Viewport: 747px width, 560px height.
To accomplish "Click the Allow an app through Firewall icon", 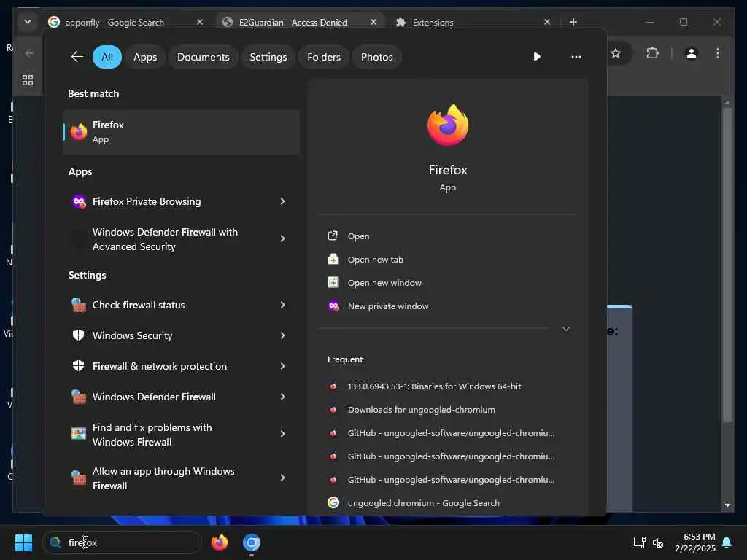I will tap(79, 478).
